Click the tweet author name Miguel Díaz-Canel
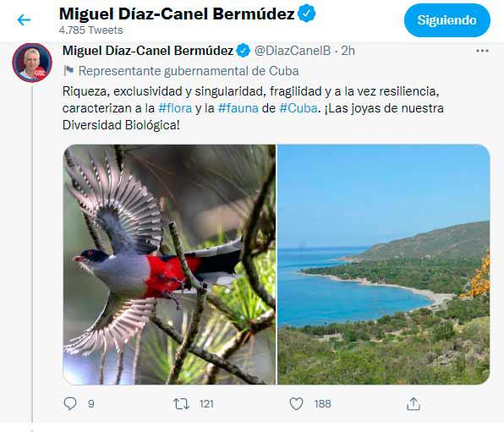The height and width of the screenshot is (432, 504). pyautogui.click(x=148, y=51)
